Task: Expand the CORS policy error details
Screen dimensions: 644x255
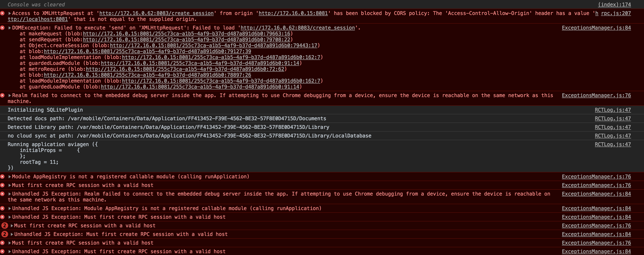Action: (10, 13)
